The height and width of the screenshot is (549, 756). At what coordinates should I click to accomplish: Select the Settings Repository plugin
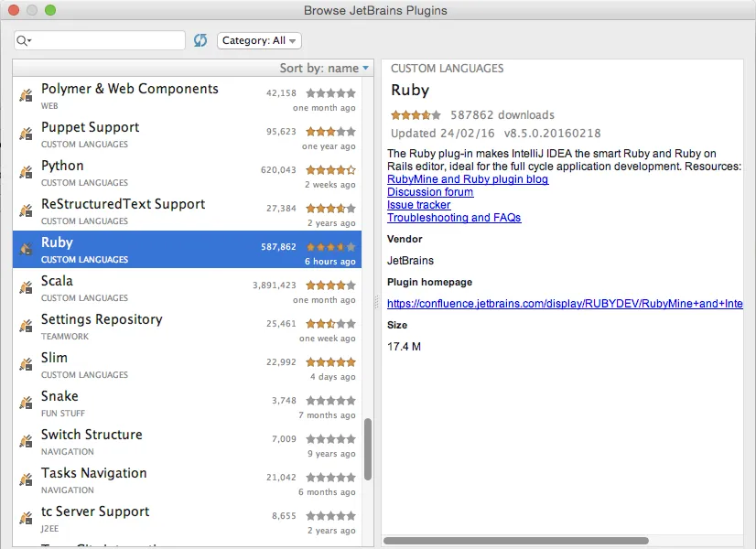(x=187, y=327)
